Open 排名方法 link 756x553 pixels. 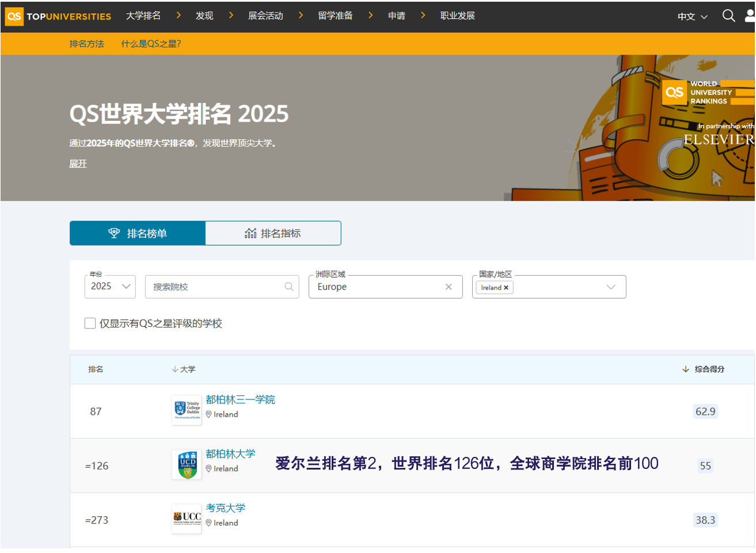(87, 44)
